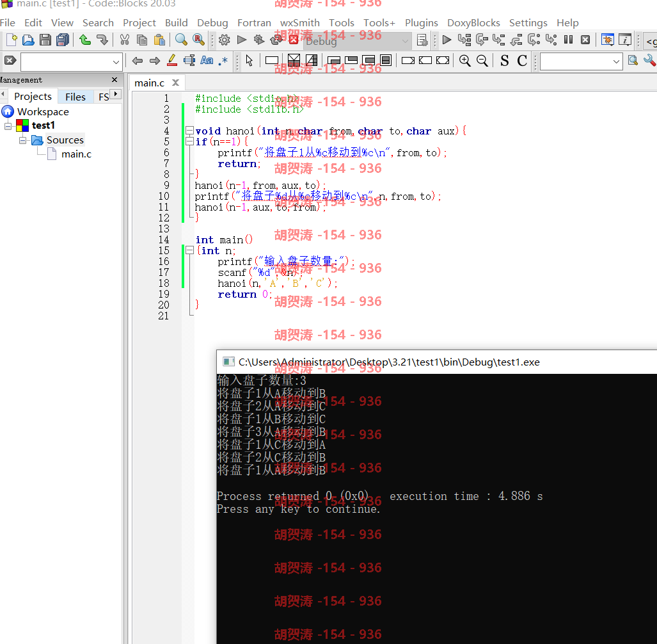The height and width of the screenshot is (644, 657).
Task: Open the wxSmith menu
Action: point(300,22)
